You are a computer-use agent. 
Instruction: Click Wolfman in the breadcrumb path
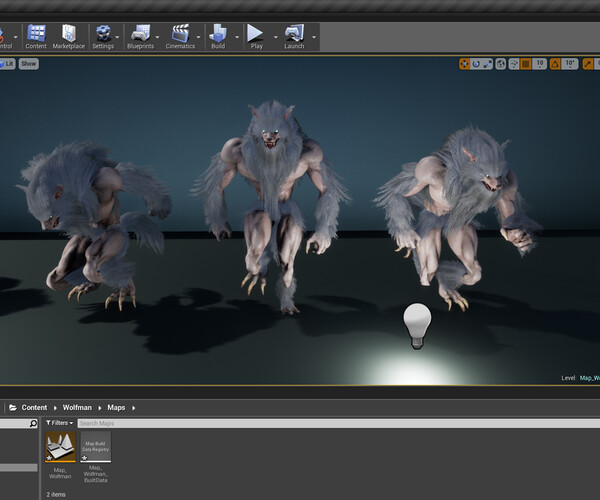point(77,408)
